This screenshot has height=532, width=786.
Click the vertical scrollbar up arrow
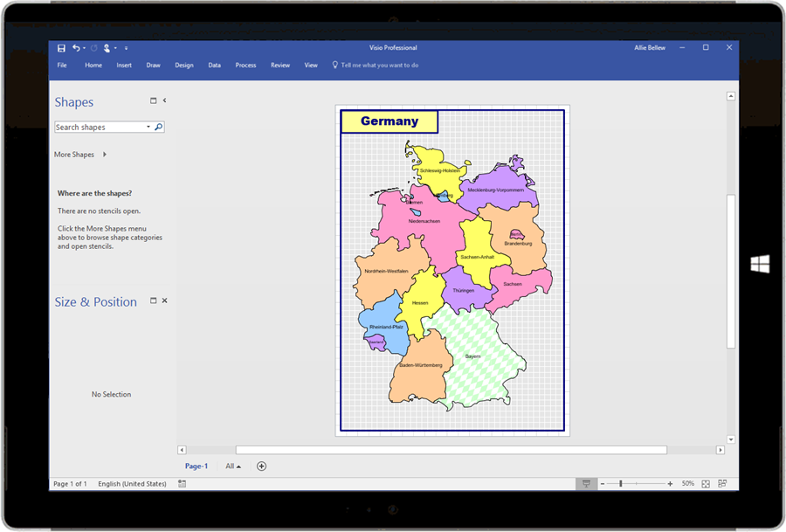pos(731,96)
